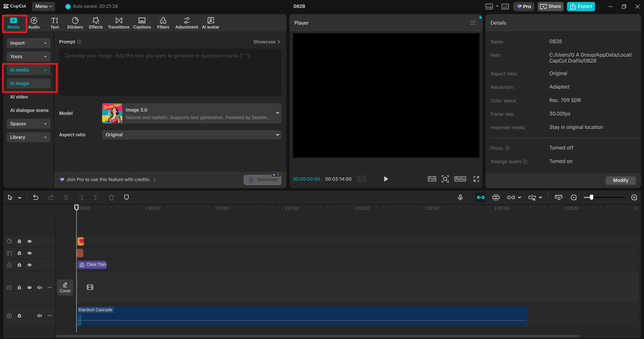
Task: Open the CapCut Menu
Action: (x=43, y=7)
